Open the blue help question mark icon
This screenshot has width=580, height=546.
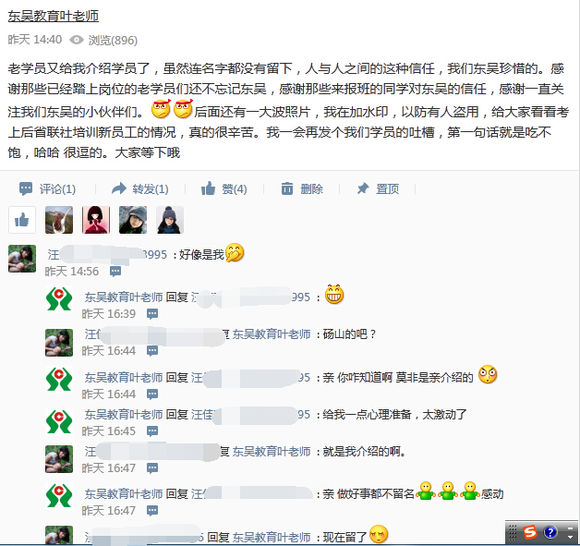[550, 533]
